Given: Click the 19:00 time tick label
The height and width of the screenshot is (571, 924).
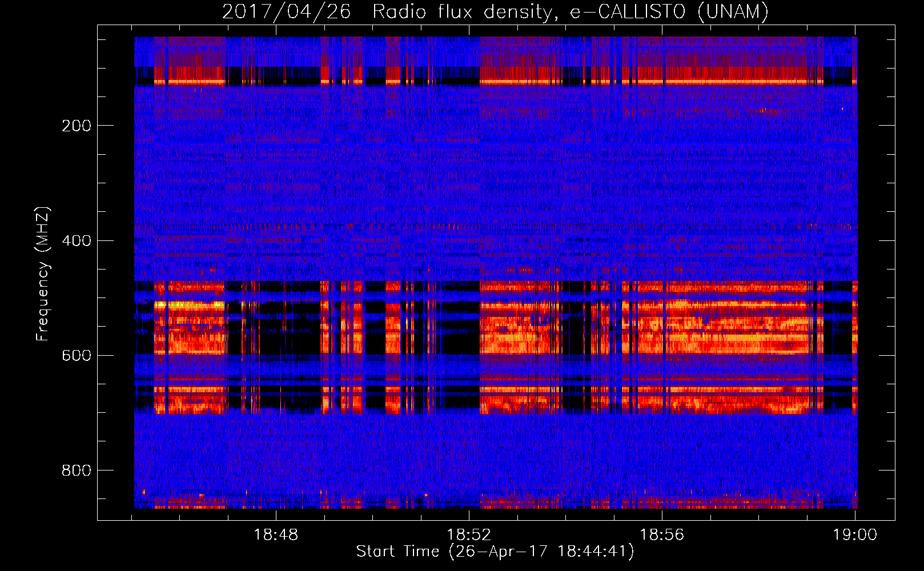Looking at the screenshot, I should pos(855,535).
